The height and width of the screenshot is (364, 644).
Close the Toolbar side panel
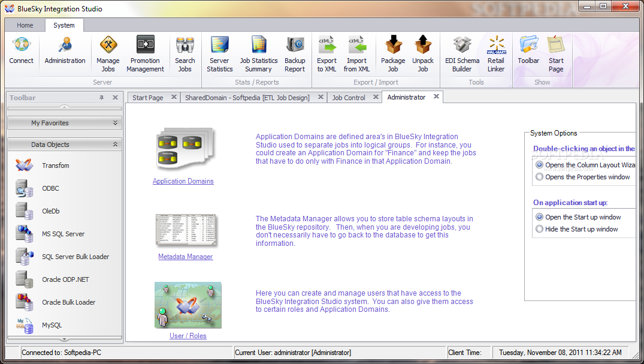(116, 98)
